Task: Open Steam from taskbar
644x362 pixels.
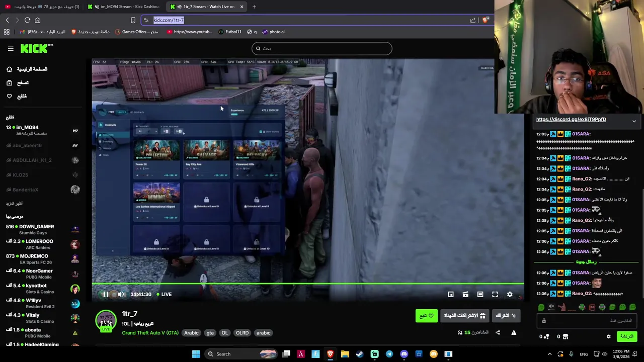Action: pyautogui.click(x=360, y=354)
